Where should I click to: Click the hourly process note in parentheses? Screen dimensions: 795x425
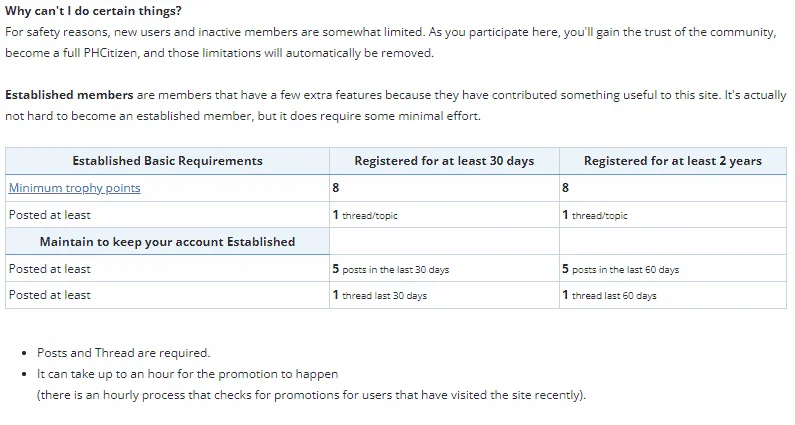311,395
